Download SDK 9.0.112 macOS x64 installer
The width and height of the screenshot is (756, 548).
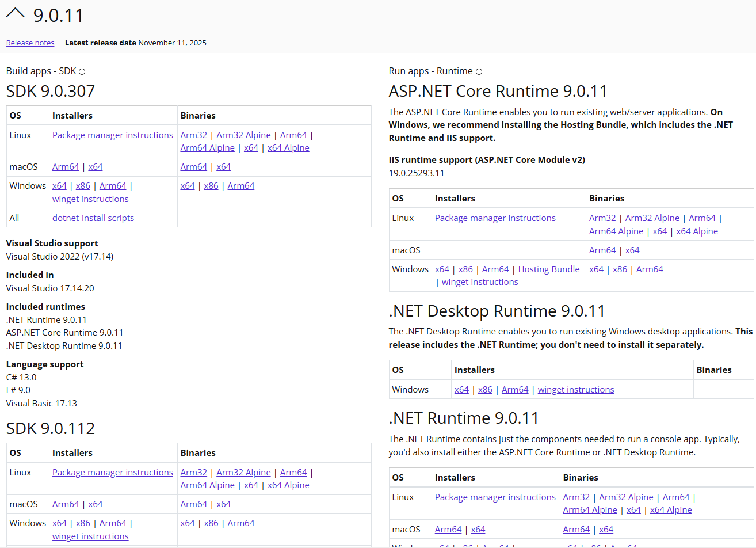click(x=96, y=504)
